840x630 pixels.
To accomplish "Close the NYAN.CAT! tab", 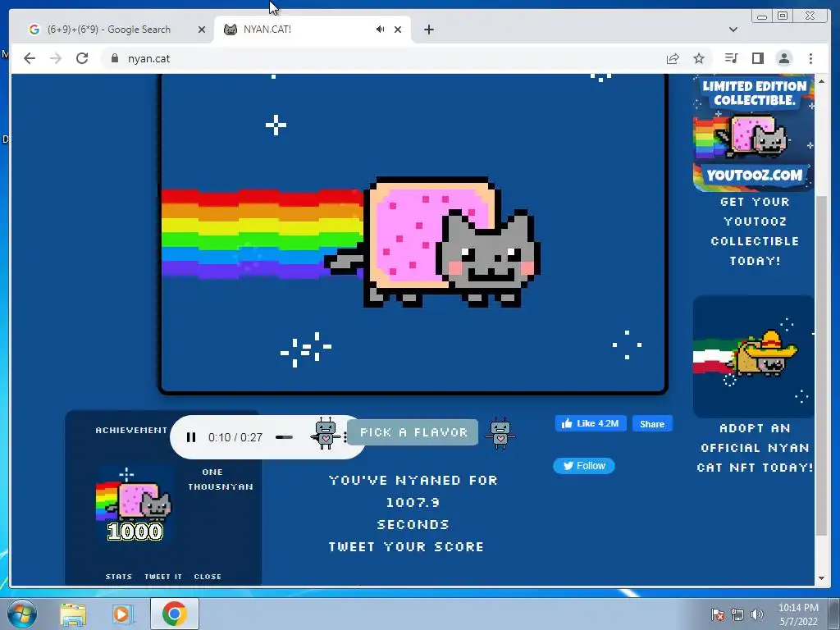I will click(x=398, y=30).
